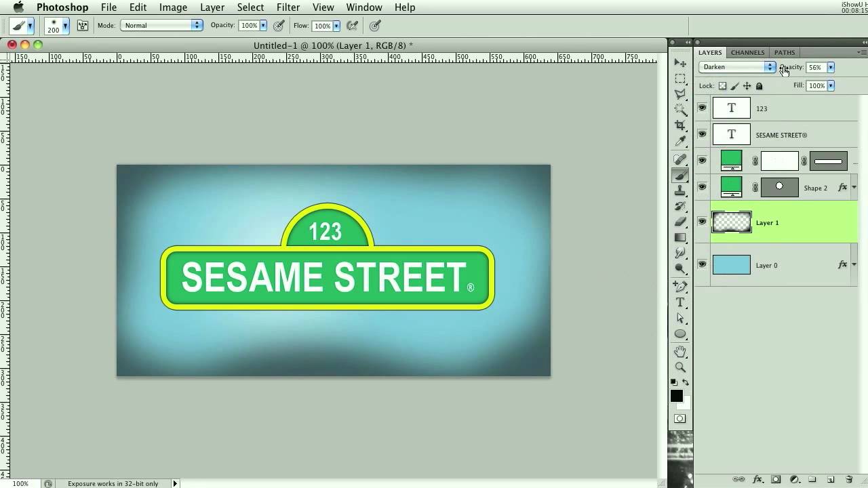Select the Smudge tool
Image resolution: width=868 pixels, height=488 pixels.
680,253
